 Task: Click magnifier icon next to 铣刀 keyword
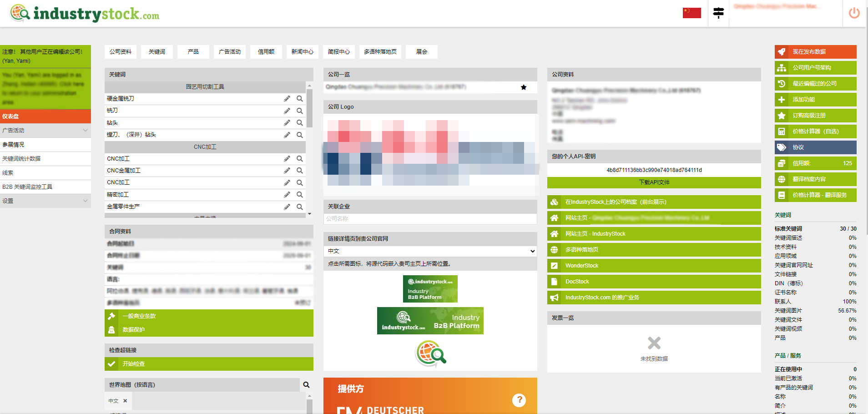[x=300, y=111]
